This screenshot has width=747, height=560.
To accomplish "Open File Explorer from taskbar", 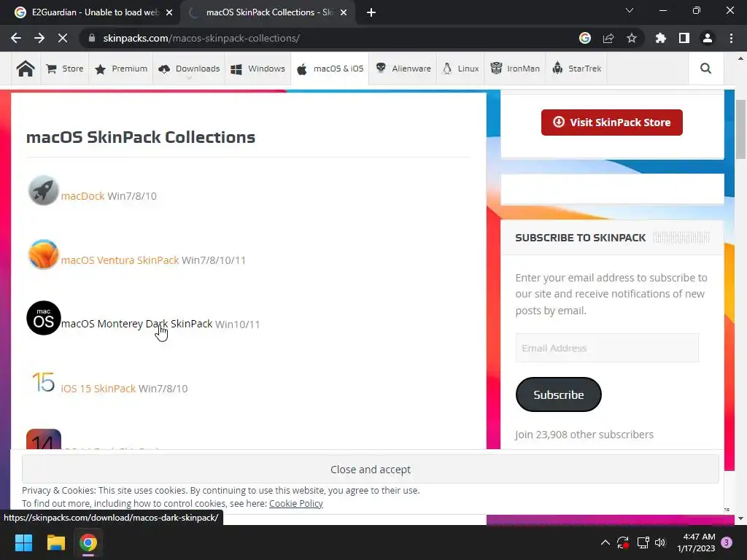I will click(55, 542).
